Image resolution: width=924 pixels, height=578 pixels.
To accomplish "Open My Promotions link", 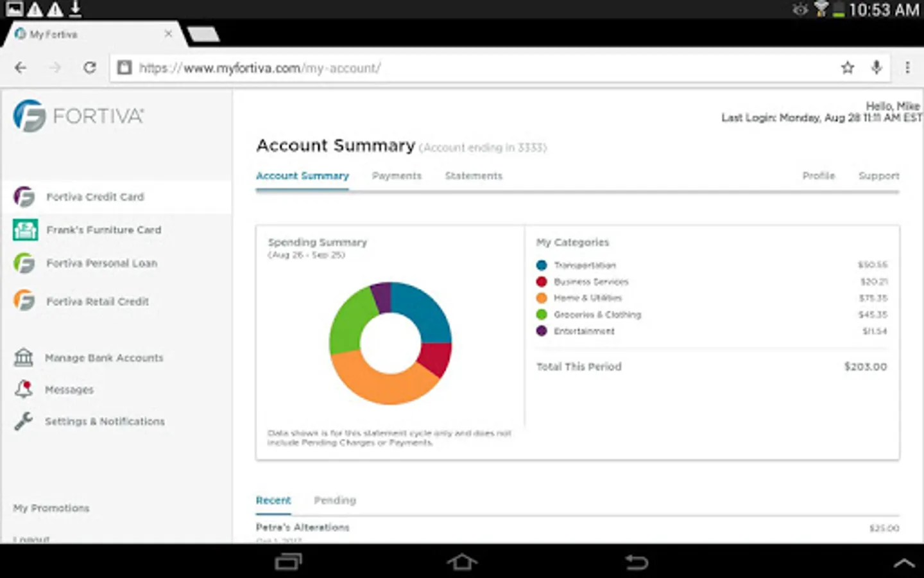I will click(x=51, y=508).
